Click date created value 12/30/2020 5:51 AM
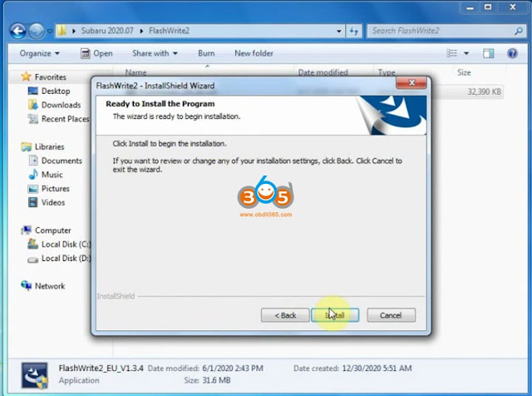532x396 pixels. click(x=377, y=369)
